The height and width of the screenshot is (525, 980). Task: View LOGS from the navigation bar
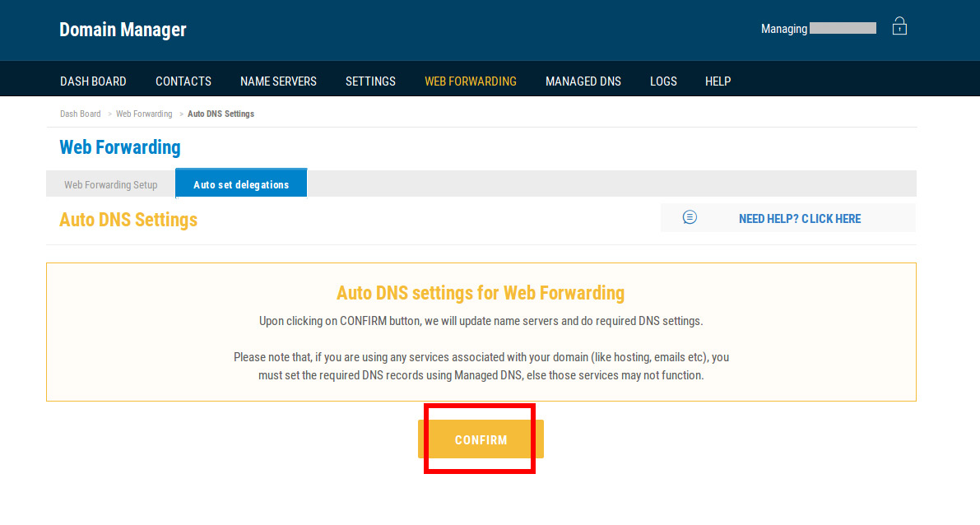click(663, 81)
